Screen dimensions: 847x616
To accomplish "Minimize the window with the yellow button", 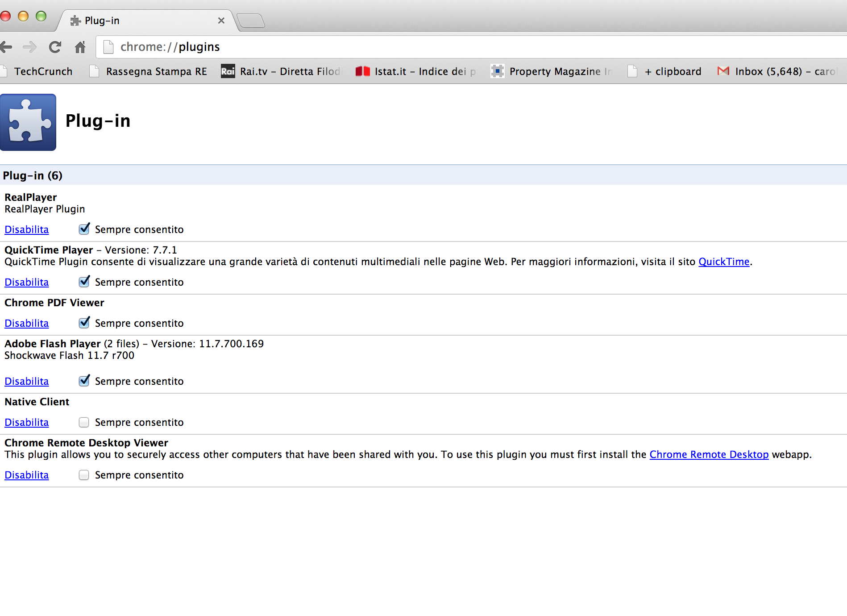I will 23,17.
